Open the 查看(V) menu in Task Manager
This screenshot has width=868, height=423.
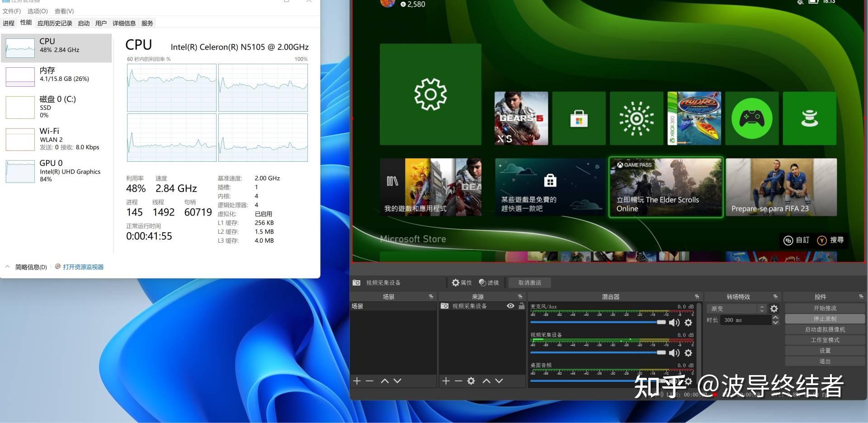coord(64,11)
